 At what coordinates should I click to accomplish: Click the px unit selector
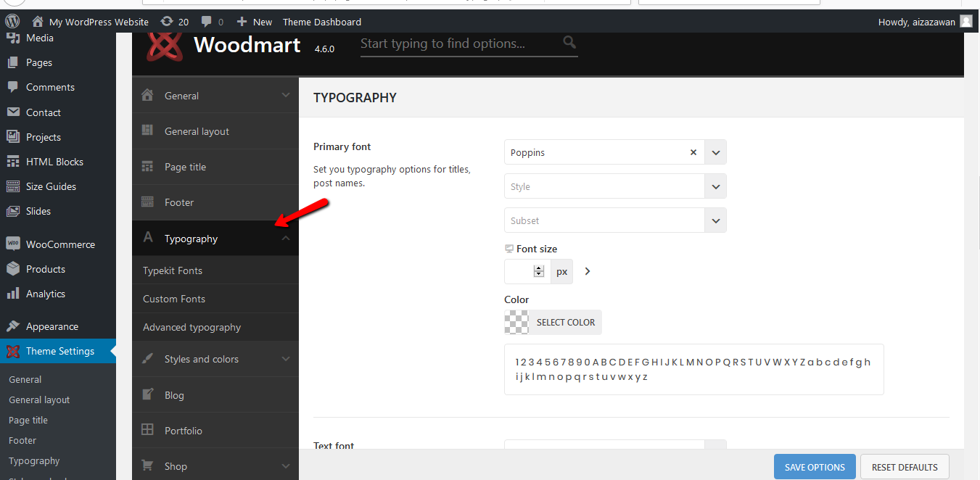pos(562,271)
